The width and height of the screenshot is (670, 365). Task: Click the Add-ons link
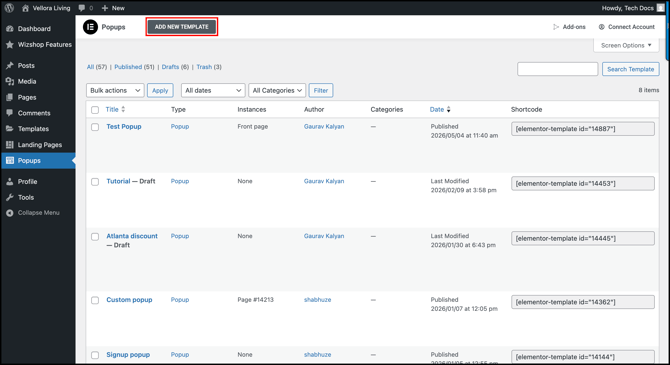coord(574,26)
